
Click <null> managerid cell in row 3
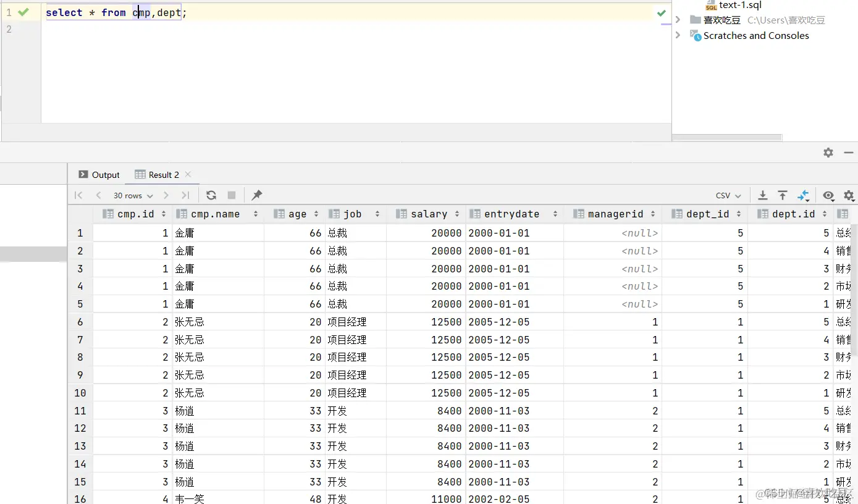tap(613, 269)
